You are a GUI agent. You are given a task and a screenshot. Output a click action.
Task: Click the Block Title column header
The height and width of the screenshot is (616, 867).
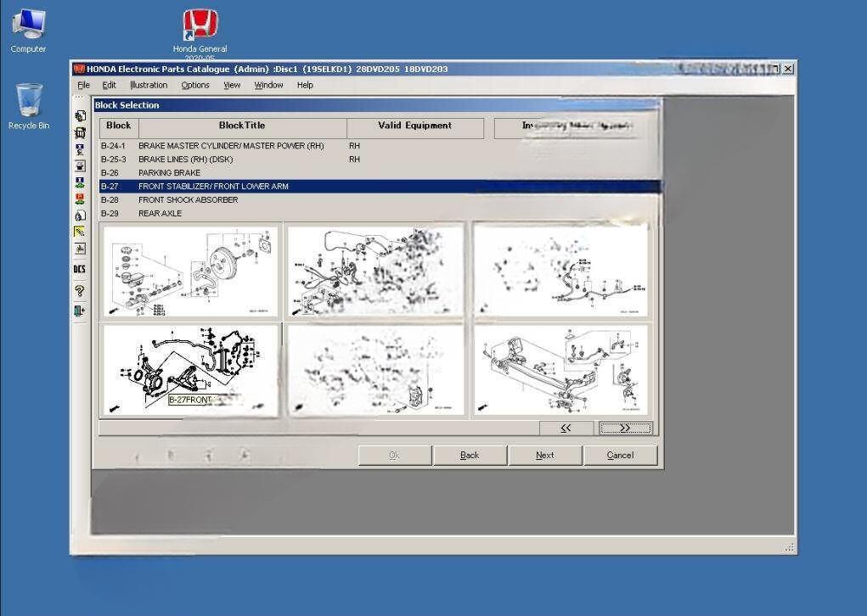click(242, 126)
